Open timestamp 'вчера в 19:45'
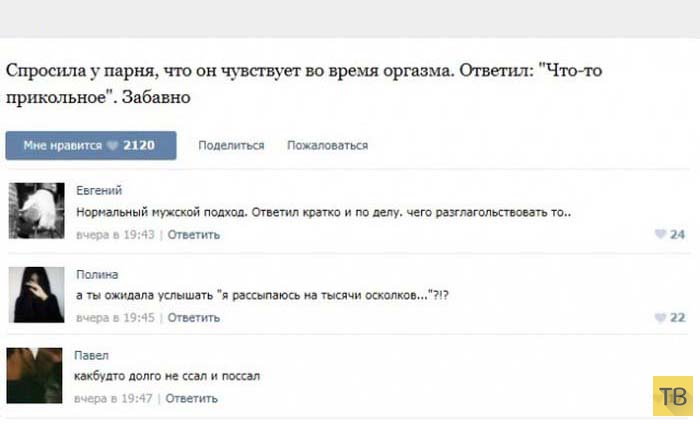This screenshot has width=700, height=423. coord(115,318)
